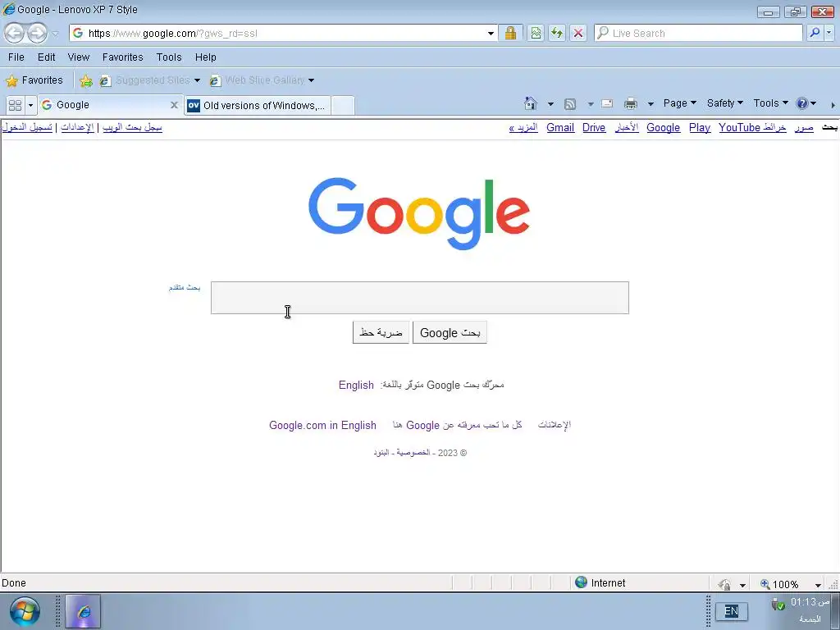
Task: Open the Edit menu
Action: point(46,57)
